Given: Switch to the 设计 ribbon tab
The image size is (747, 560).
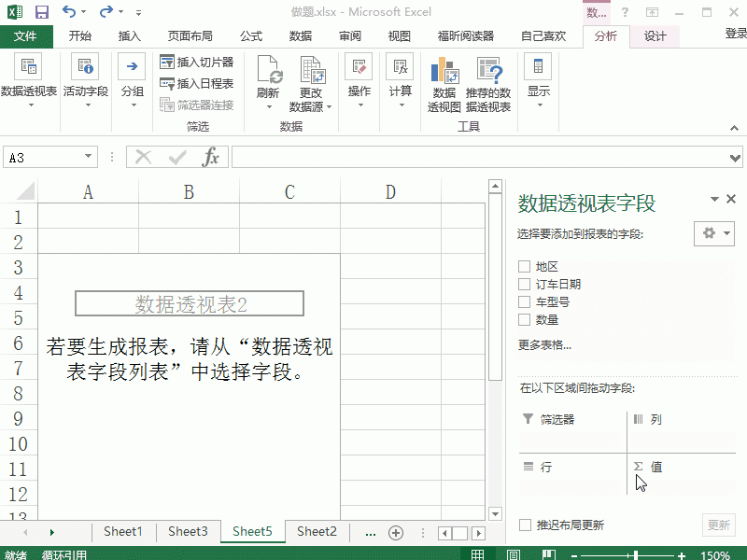Looking at the screenshot, I should coord(654,36).
